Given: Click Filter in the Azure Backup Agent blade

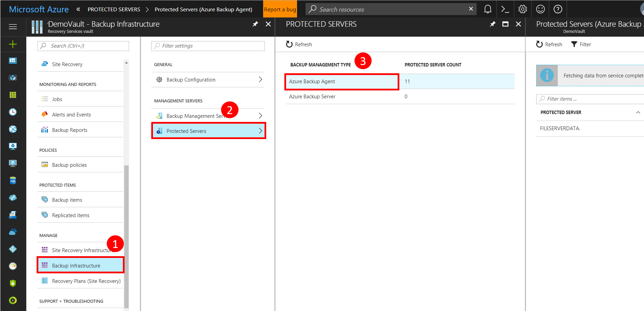Looking at the screenshot, I should coord(581,44).
